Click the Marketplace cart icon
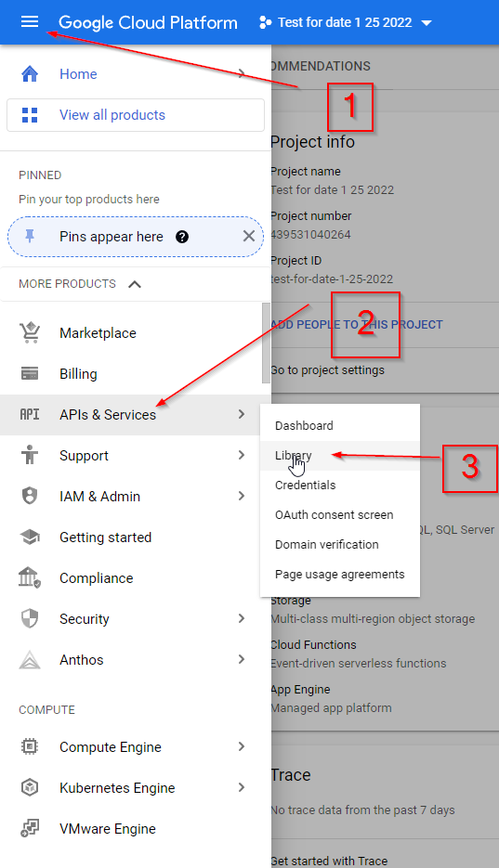 click(x=30, y=332)
